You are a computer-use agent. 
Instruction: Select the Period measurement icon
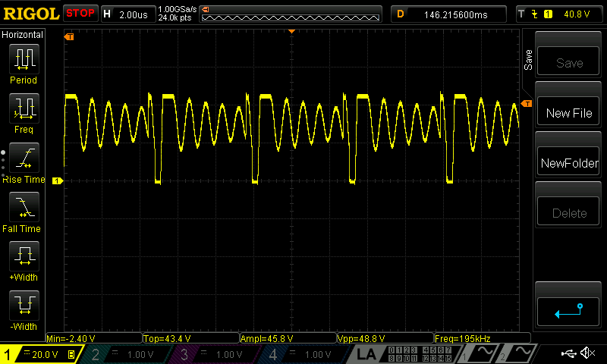click(24, 59)
